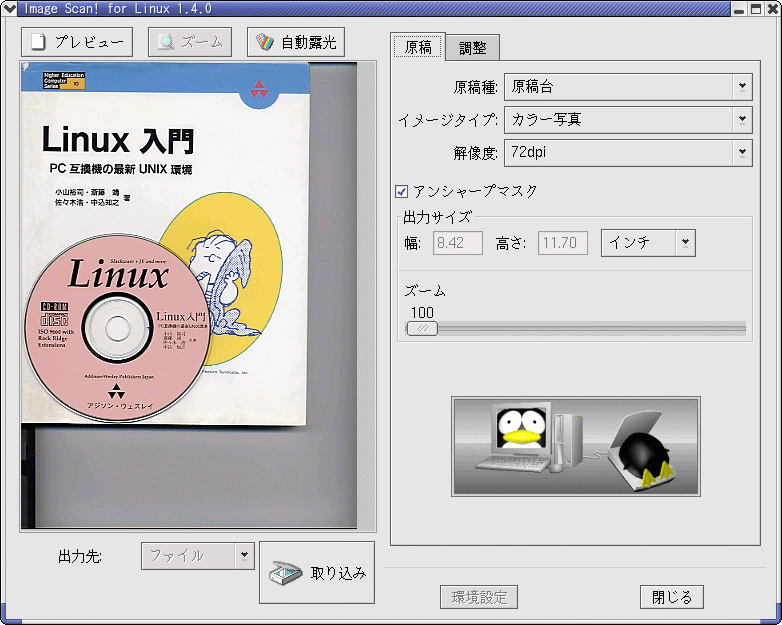This screenshot has height=625, width=782.
Task: Open the 解像度 dropdown showing 72dpi
Action: pyautogui.click(x=628, y=153)
